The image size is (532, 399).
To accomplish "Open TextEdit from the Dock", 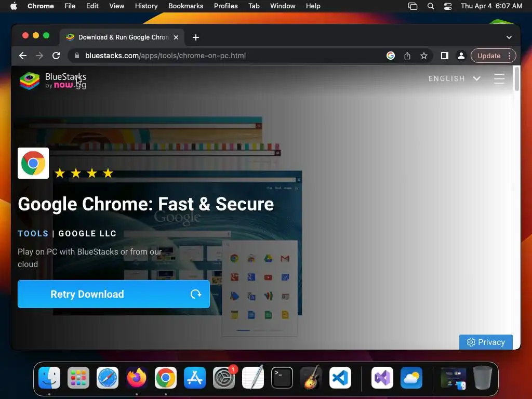I will click(253, 378).
